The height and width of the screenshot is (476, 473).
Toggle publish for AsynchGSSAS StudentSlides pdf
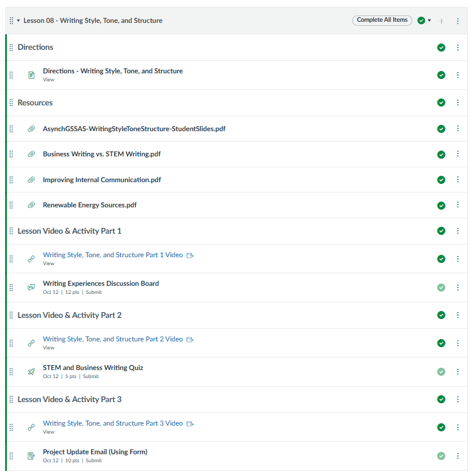(441, 129)
